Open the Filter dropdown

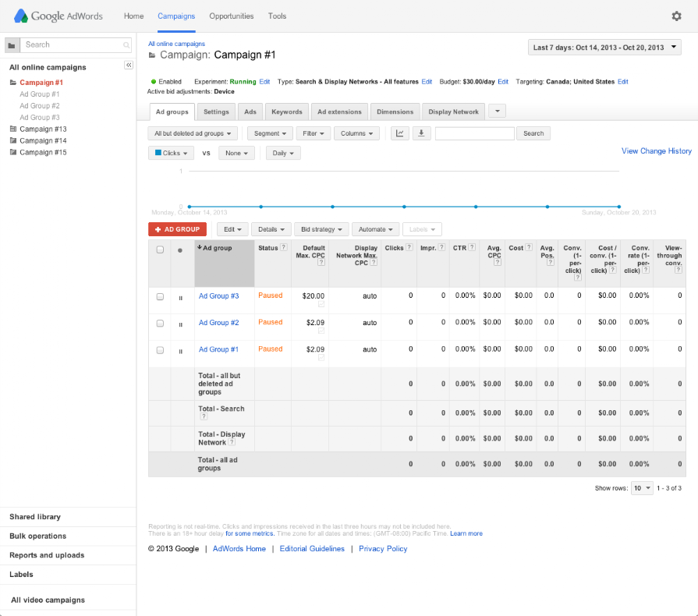[x=314, y=133]
